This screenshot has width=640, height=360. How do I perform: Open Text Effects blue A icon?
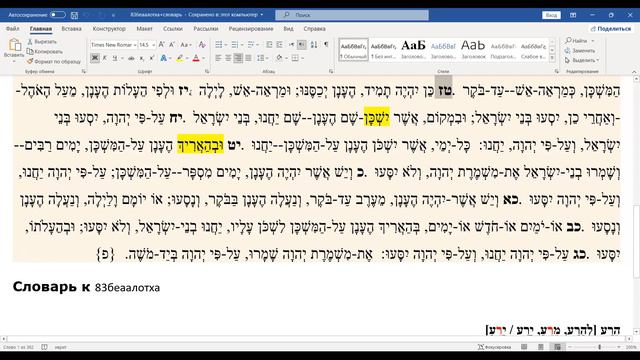coord(163,58)
